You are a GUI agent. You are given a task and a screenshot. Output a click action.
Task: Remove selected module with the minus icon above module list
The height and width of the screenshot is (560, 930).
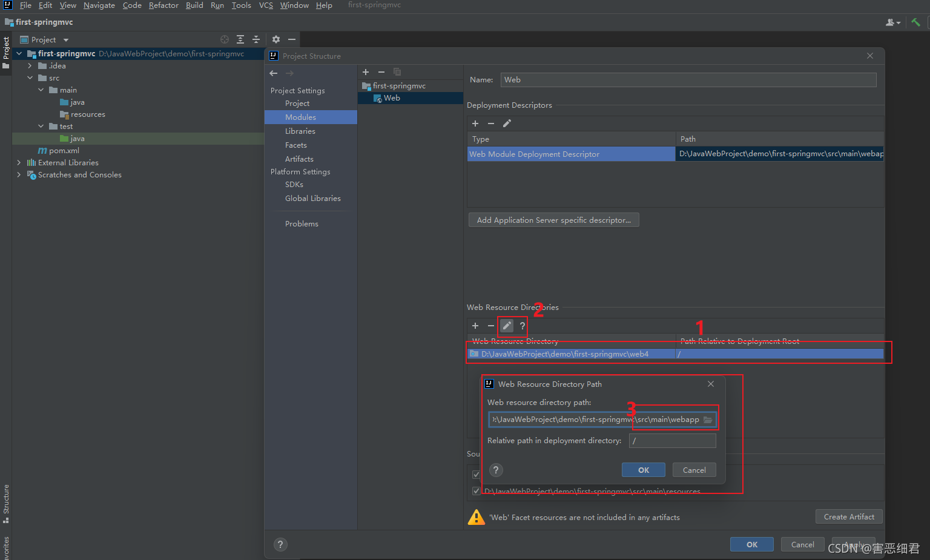coord(381,72)
